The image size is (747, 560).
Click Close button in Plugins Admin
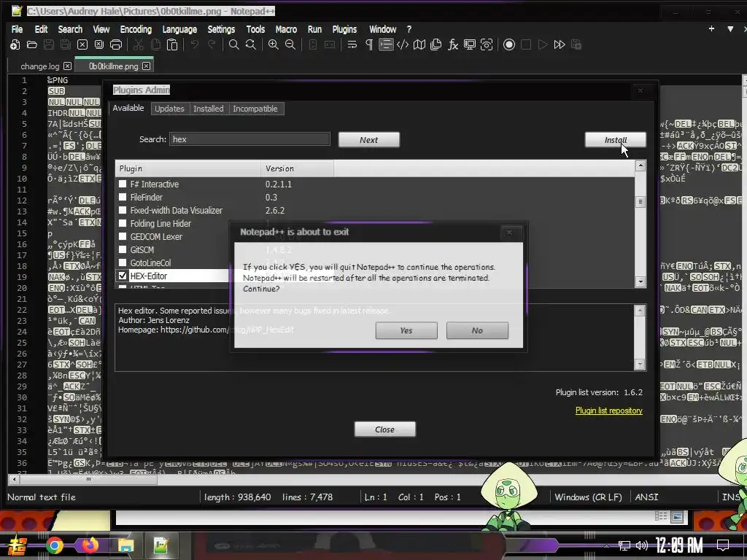[x=385, y=429]
